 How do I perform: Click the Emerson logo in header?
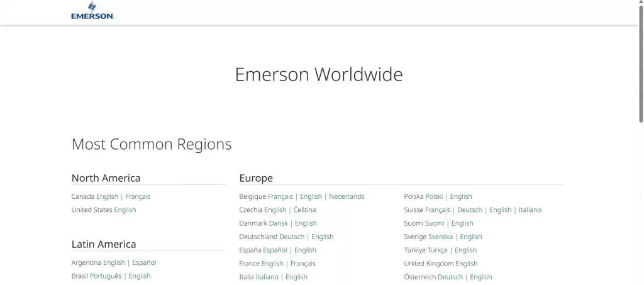click(92, 11)
